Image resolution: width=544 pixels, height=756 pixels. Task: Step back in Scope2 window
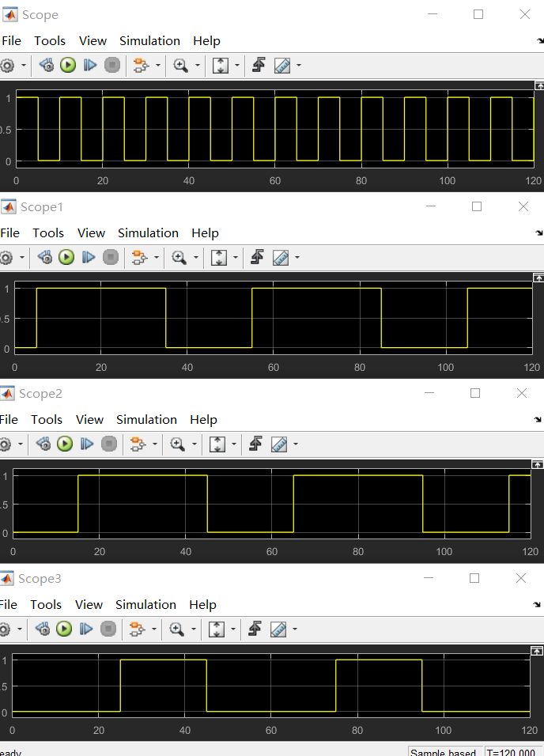pyautogui.click(x=43, y=444)
